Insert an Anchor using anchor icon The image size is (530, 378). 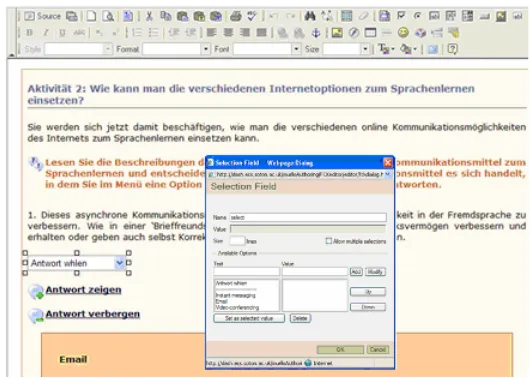pyautogui.click(x=316, y=33)
